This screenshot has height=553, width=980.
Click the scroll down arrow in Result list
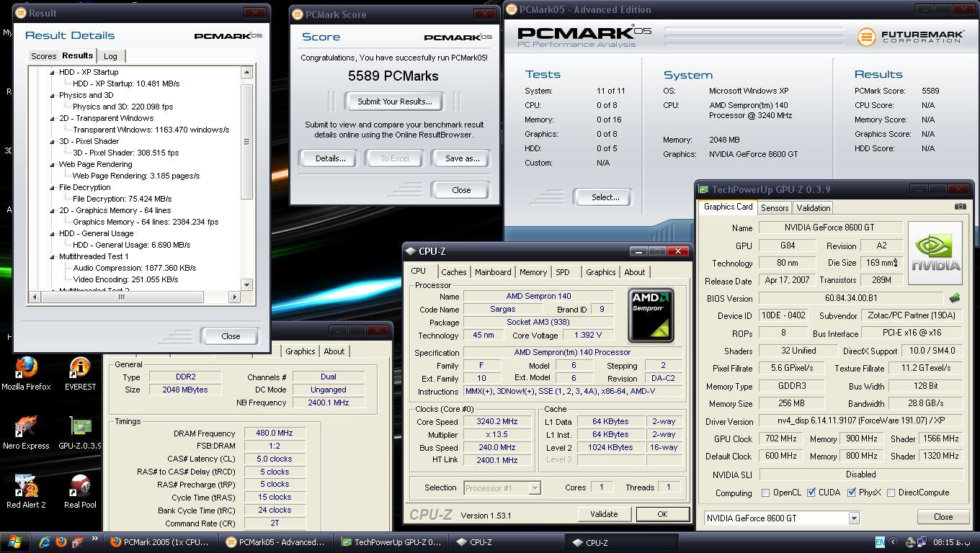[246, 285]
